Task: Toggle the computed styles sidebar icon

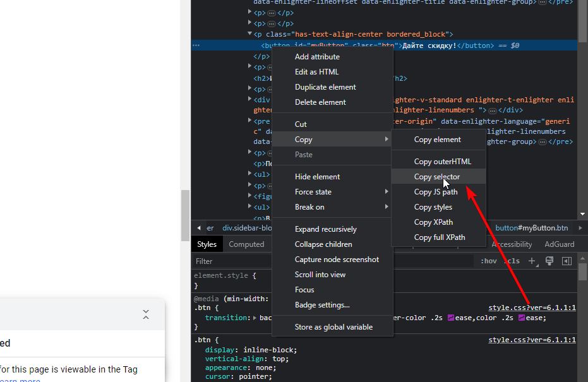Action: [567, 261]
